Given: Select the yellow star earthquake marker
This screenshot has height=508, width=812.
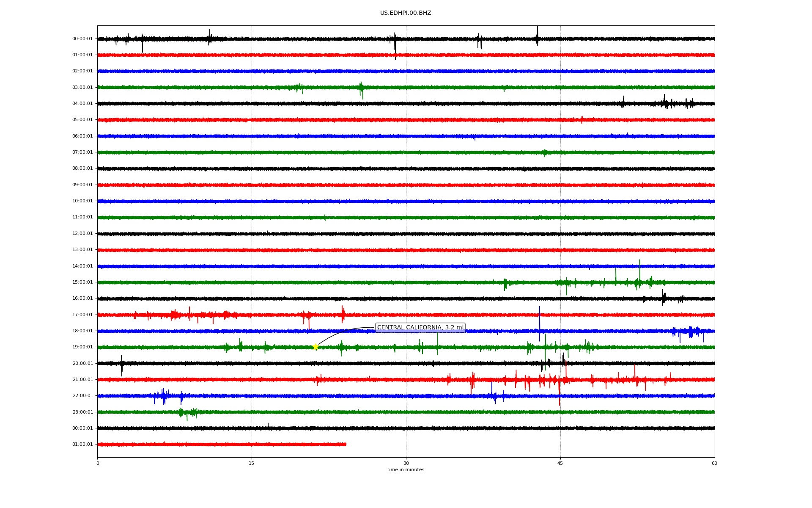Looking at the screenshot, I should click(x=315, y=347).
